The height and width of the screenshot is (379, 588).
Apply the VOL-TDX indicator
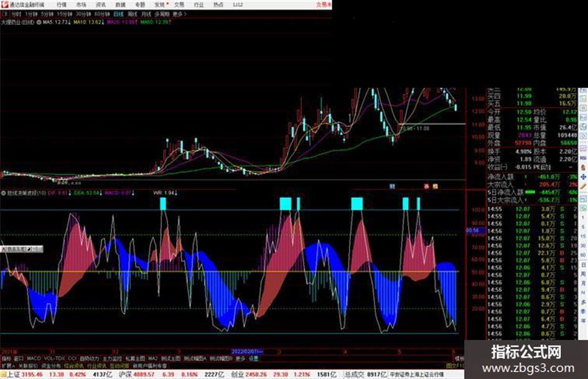(x=55, y=358)
